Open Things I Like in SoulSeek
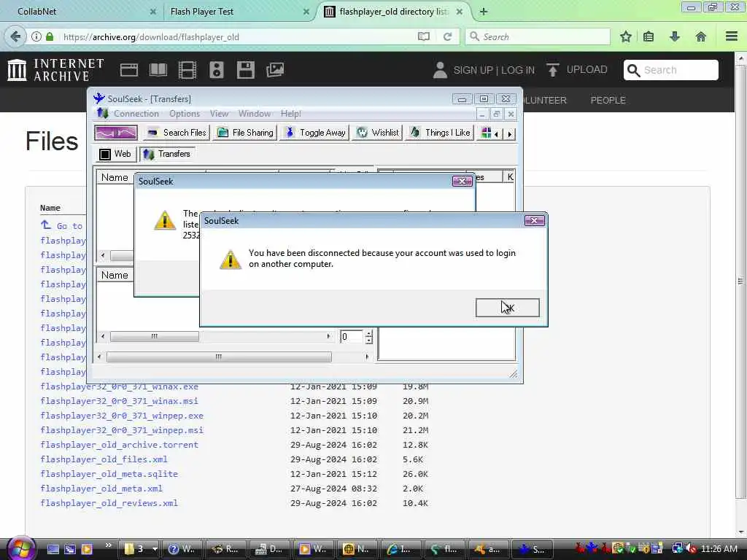747x560 pixels. (440, 133)
